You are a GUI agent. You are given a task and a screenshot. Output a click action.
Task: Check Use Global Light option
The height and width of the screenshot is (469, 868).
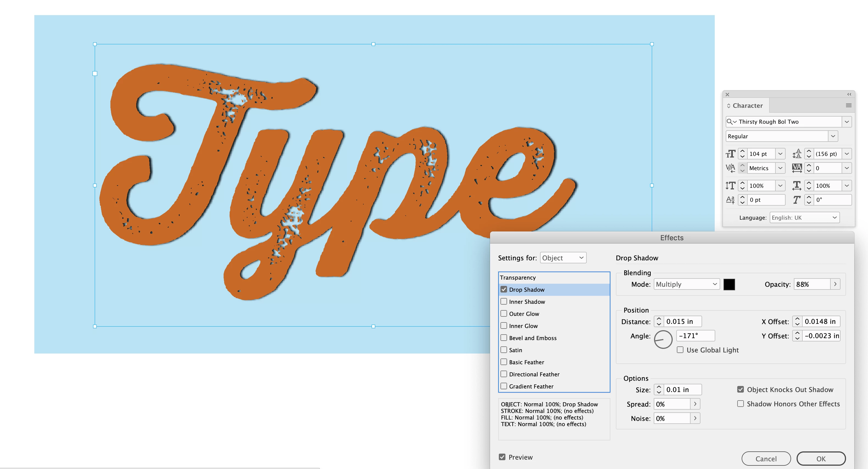(680, 350)
